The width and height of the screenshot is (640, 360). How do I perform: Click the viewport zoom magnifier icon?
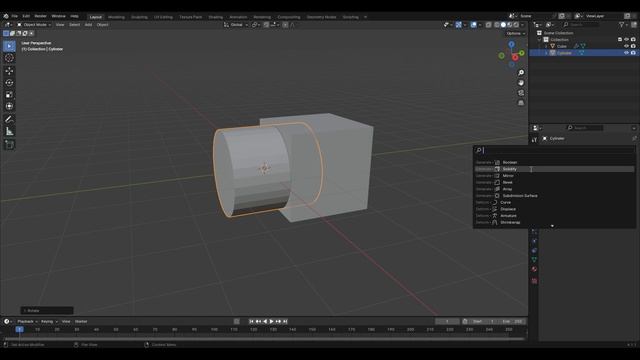521,73
